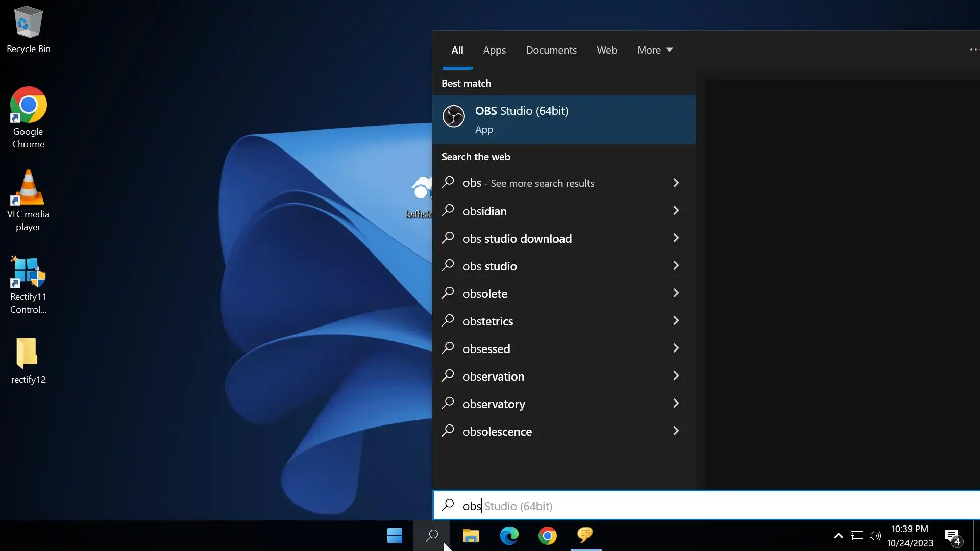The width and height of the screenshot is (980, 551).
Task: Click the taskbar search magnifier icon
Action: (x=432, y=535)
